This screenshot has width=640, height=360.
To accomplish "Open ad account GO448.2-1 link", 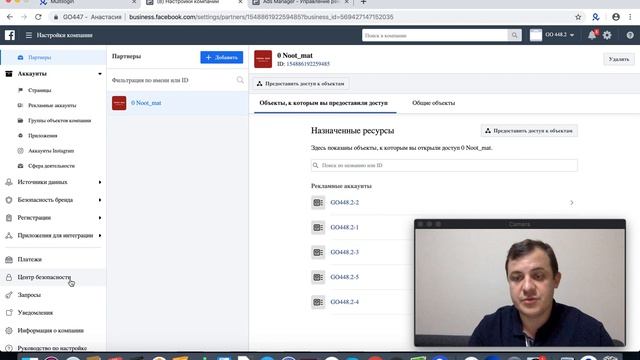I will click(344, 227).
